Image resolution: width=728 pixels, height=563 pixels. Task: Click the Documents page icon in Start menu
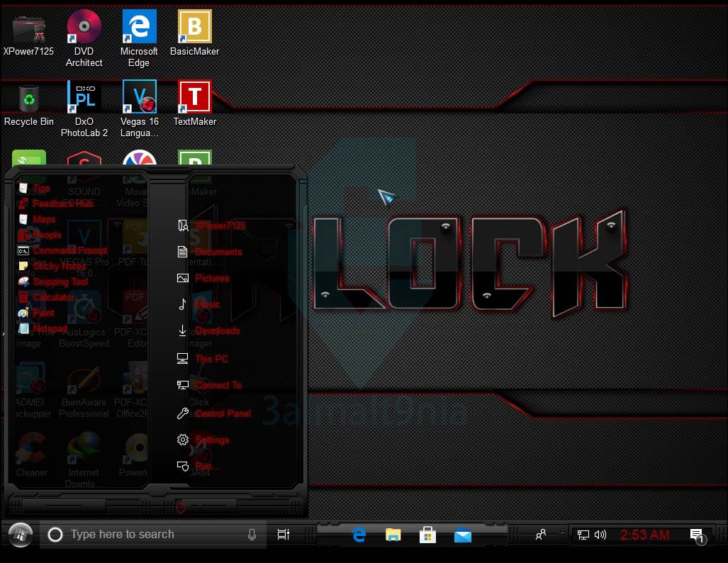pyautogui.click(x=182, y=252)
